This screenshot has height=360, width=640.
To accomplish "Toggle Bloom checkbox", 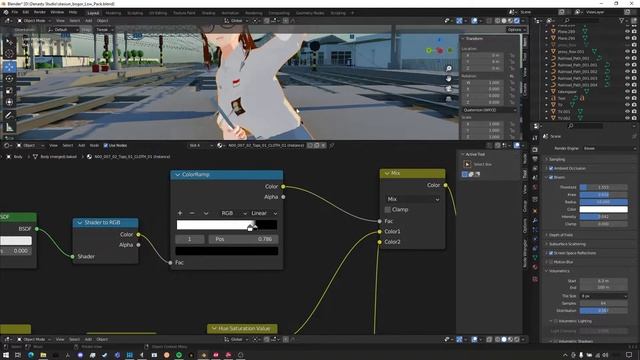I will [x=551, y=177].
